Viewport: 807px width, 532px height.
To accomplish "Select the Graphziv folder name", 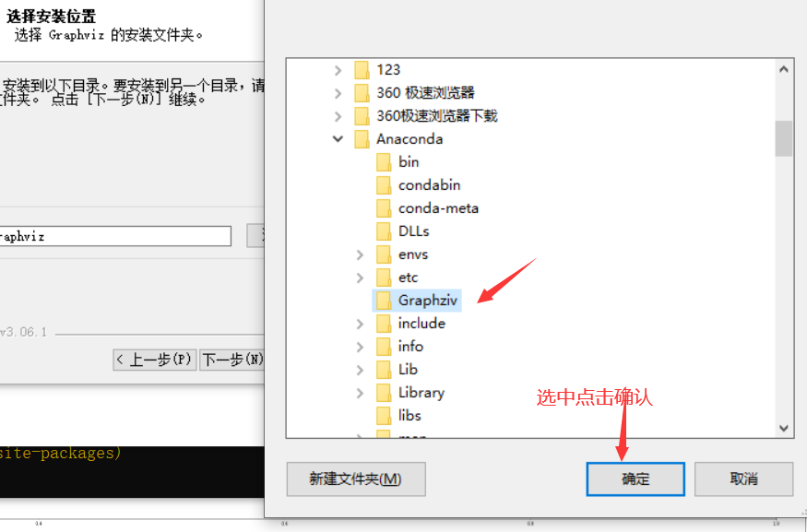I will click(x=427, y=301).
